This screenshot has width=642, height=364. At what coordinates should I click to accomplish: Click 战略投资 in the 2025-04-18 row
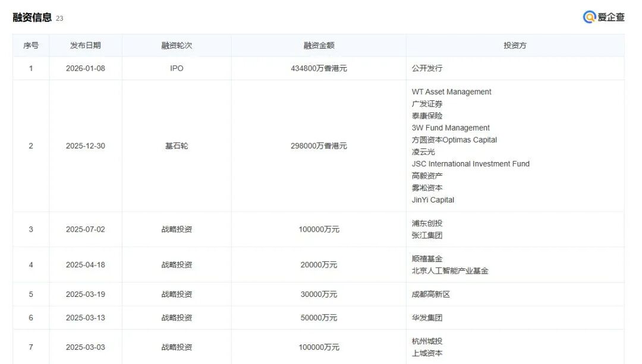[x=177, y=265]
